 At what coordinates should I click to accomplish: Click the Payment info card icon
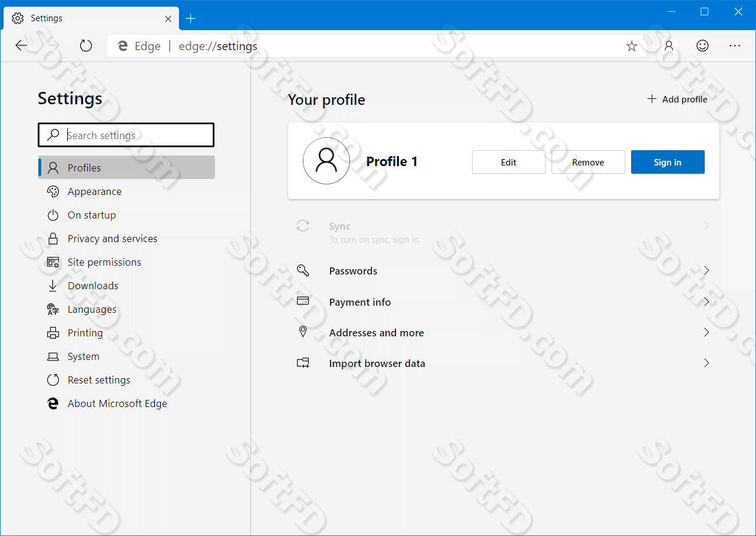303,301
